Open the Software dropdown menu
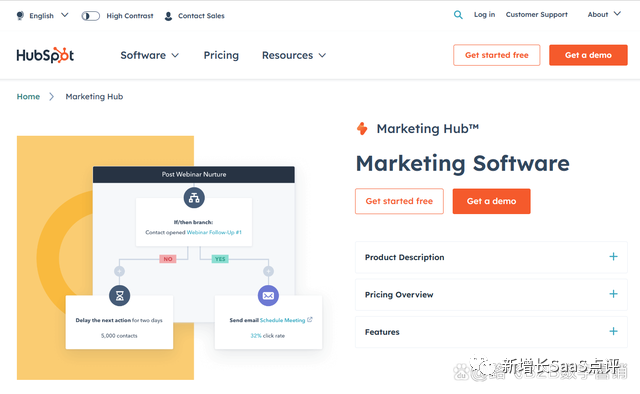Screen dimensions: 640x394 [x=149, y=55]
